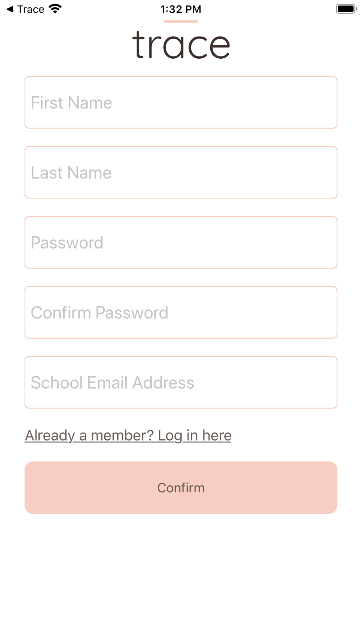The width and height of the screenshot is (362, 644).
Task: Tap the battery indicator icon
Action: [x=346, y=9]
